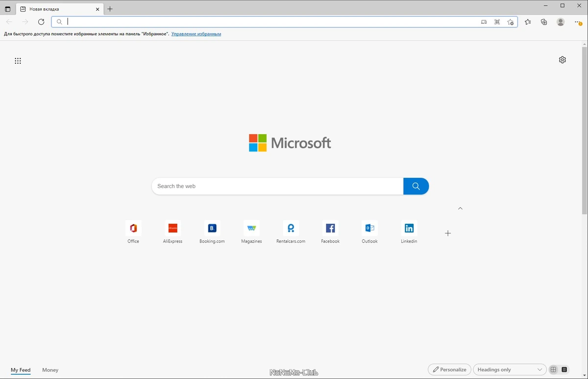Click the browser Back arrow
Image resolution: width=588 pixels, height=379 pixels.
(x=9, y=22)
